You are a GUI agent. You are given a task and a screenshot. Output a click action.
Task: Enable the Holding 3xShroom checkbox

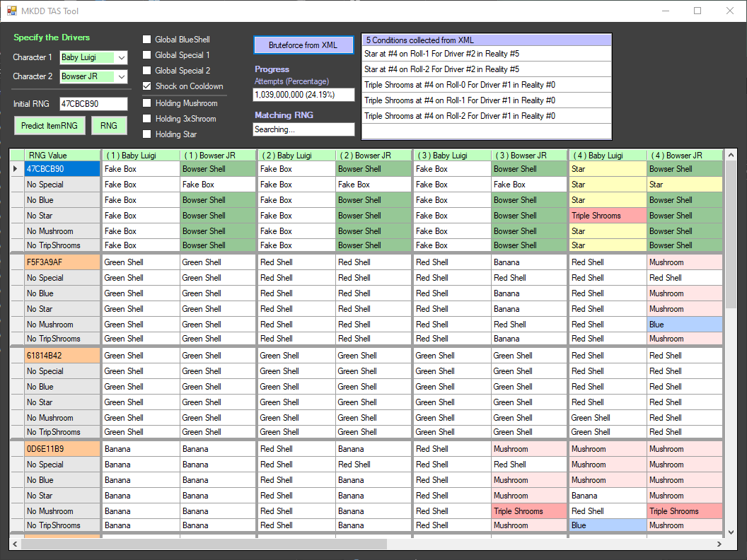point(147,119)
